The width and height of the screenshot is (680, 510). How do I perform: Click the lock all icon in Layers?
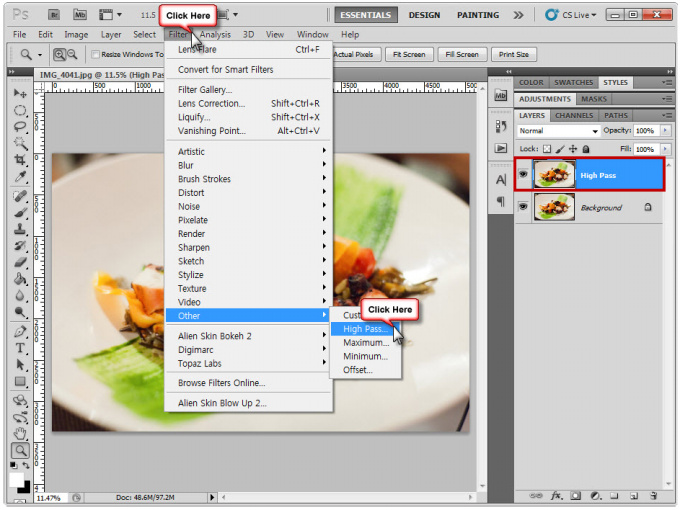(x=584, y=148)
